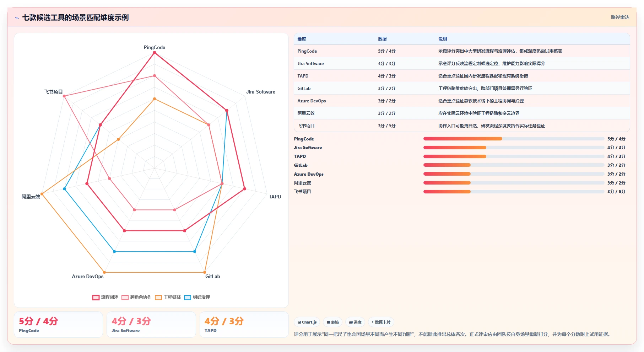Click the Jira Software progress bar
This screenshot has height=352, width=644.
pos(514,148)
